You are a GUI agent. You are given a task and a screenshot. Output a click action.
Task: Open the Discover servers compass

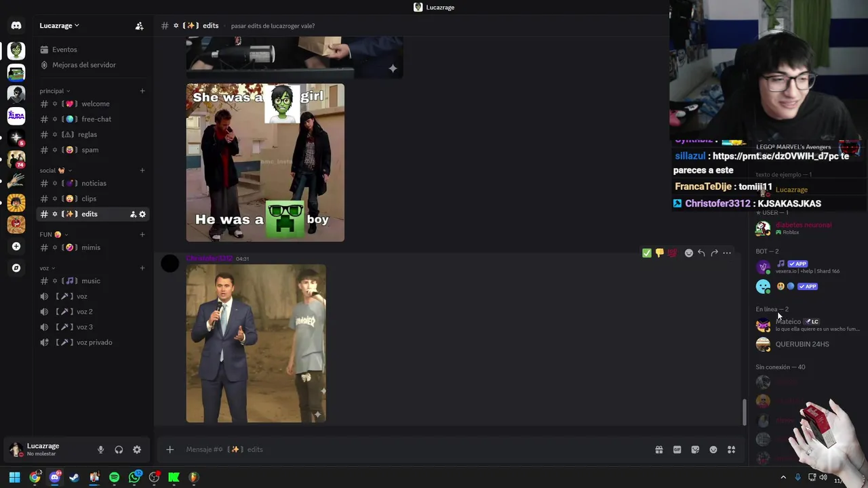tap(16, 268)
